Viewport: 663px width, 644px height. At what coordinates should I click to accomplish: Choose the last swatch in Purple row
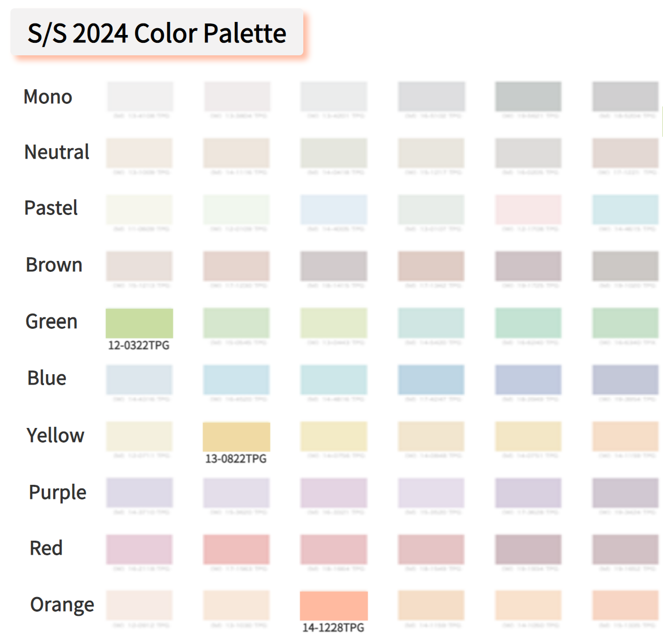click(x=625, y=493)
